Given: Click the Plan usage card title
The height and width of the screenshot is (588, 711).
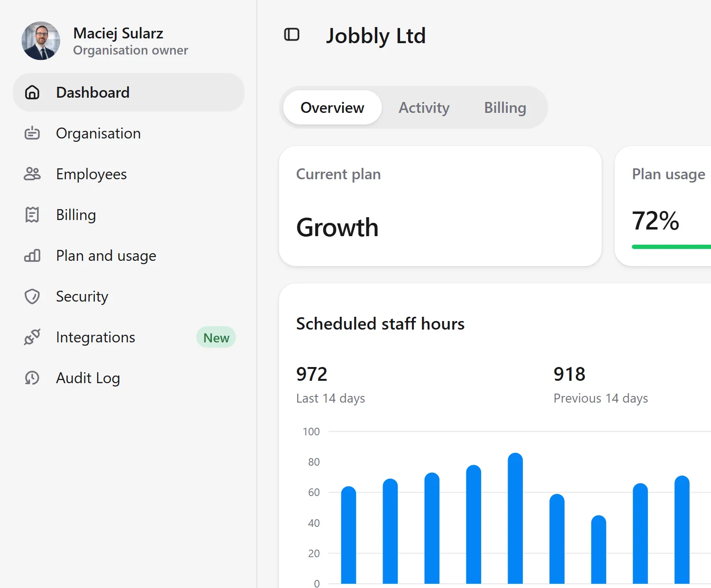Looking at the screenshot, I should [x=669, y=175].
